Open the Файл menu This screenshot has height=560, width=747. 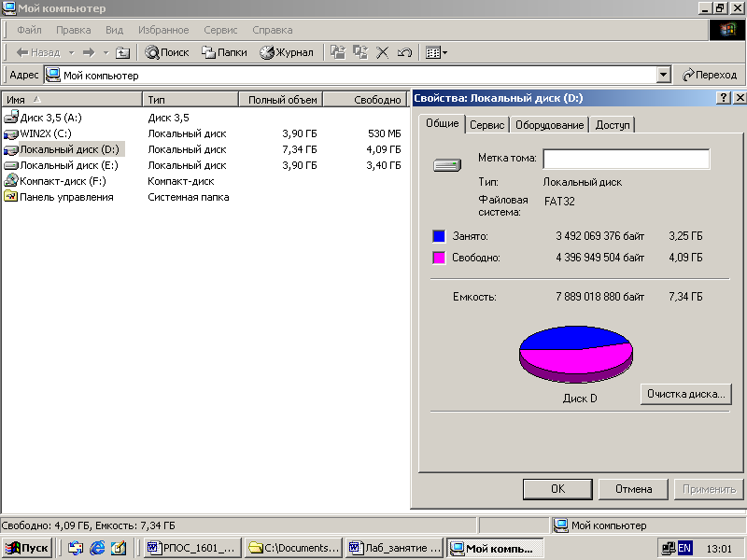29,30
